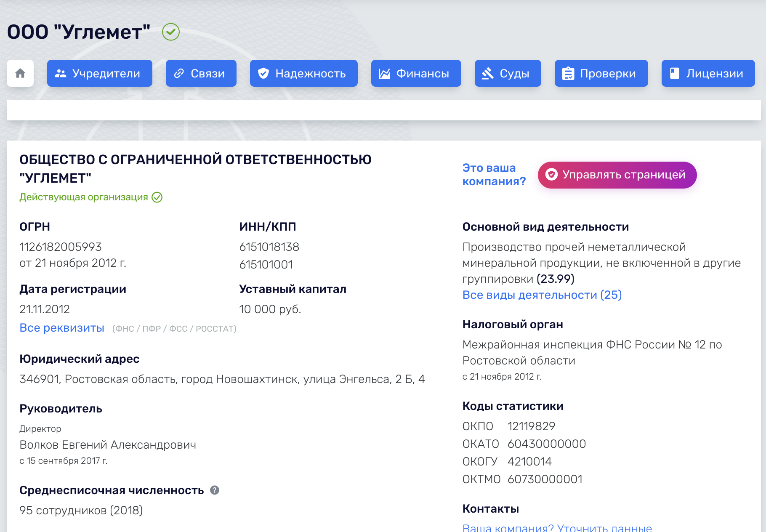Select the ОКПО code 12119829
The width and height of the screenshot is (766, 532).
pos(531,426)
